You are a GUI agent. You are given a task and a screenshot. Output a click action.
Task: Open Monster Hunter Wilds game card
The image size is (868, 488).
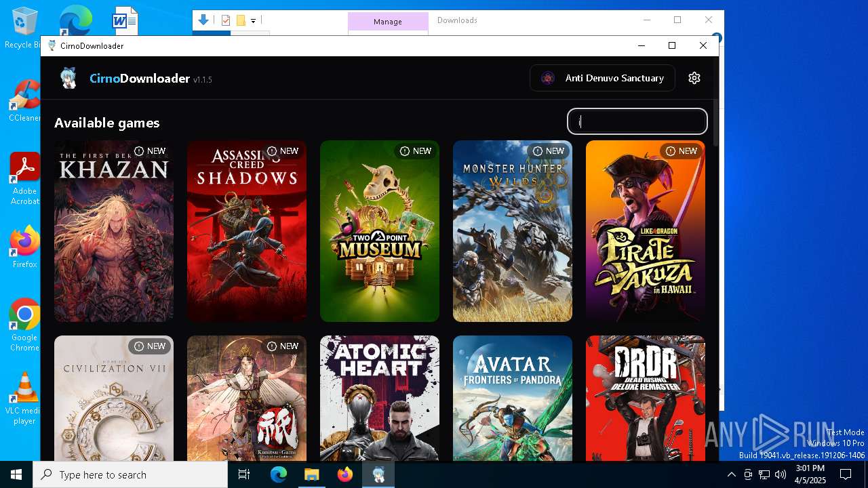(513, 231)
